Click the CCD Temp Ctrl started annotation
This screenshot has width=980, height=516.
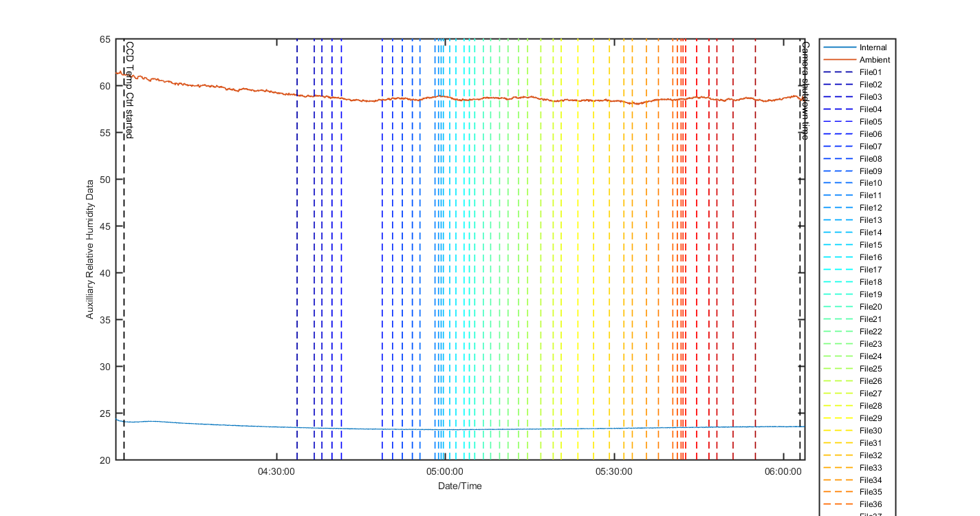(129, 89)
